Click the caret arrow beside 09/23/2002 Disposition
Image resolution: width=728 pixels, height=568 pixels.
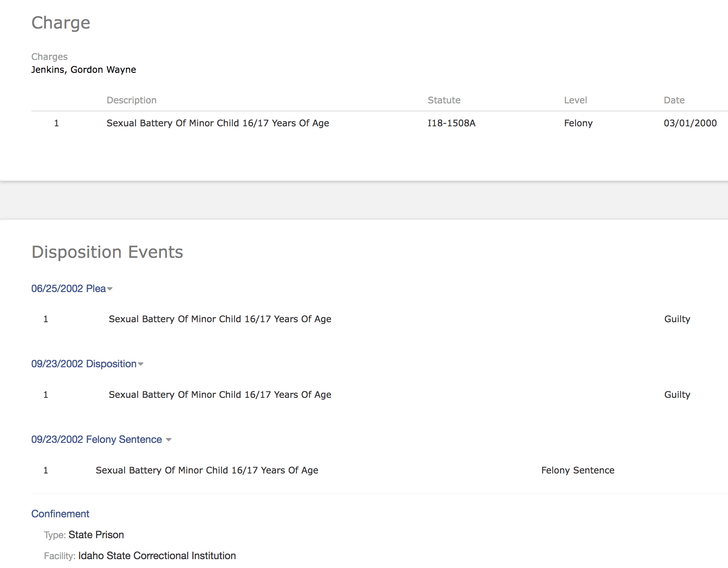[140, 364]
